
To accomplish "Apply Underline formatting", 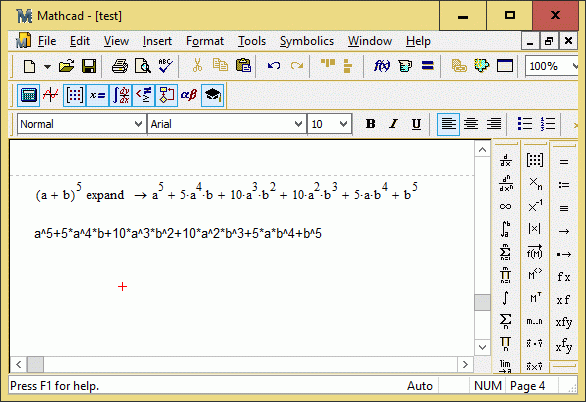I will pos(416,124).
